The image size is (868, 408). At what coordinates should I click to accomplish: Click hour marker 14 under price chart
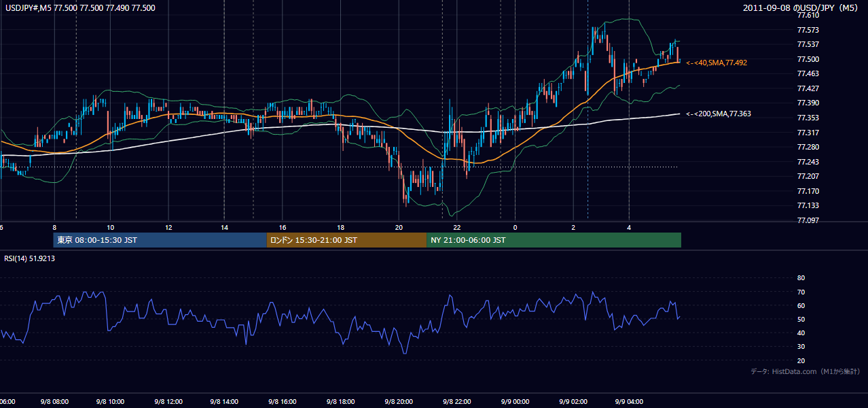tap(225, 228)
